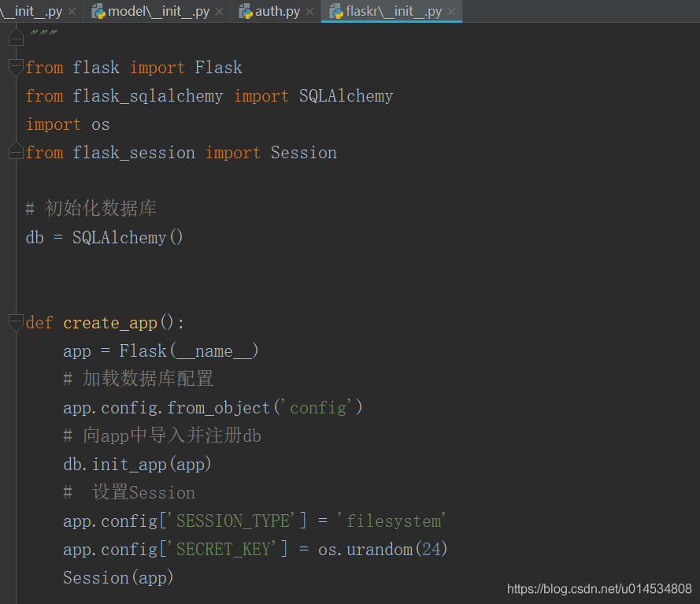This screenshot has width=700, height=604.
Task: Click the string 'config' in from_object
Action: coord(318,408)
